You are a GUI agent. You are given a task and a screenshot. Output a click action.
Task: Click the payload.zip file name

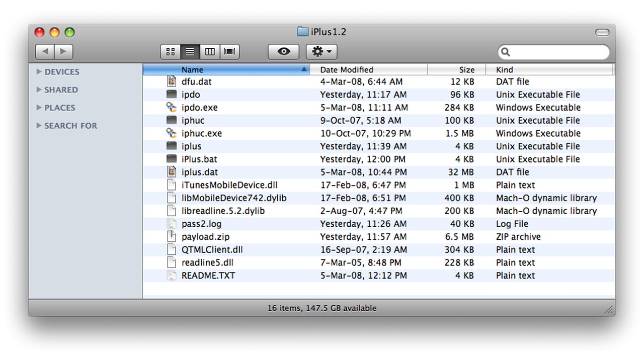(x=206, y=237)
